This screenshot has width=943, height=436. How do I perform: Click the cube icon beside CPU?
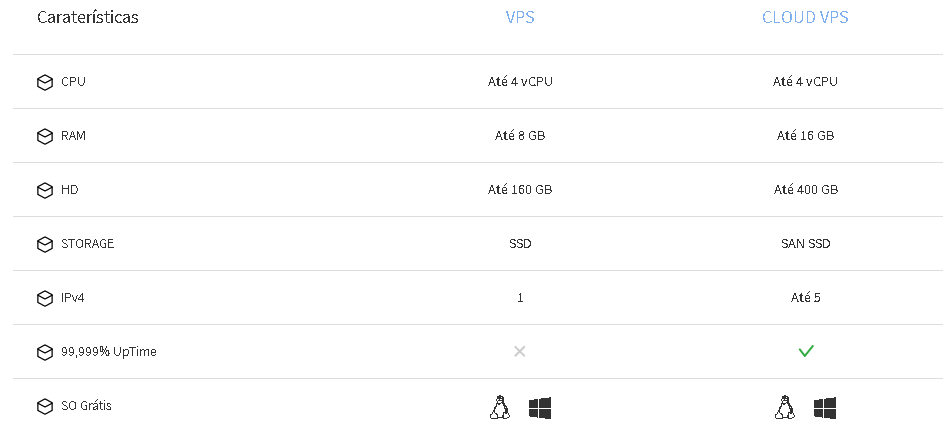tap(45, 82)
